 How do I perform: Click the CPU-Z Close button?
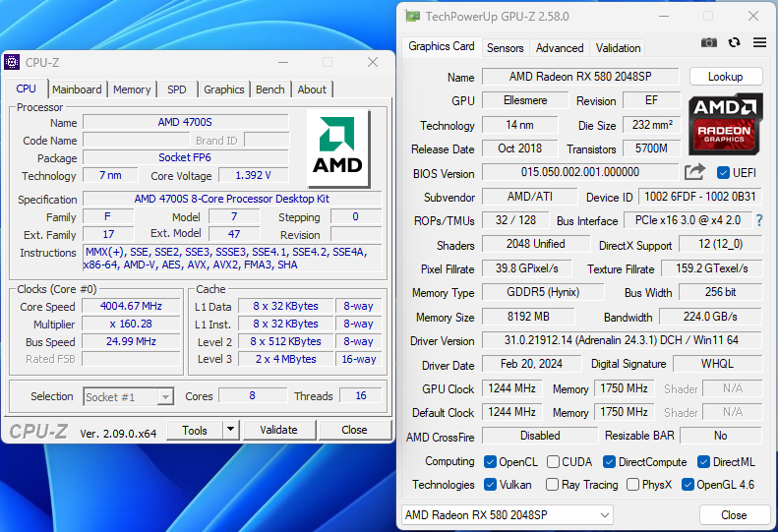point(354,430)
